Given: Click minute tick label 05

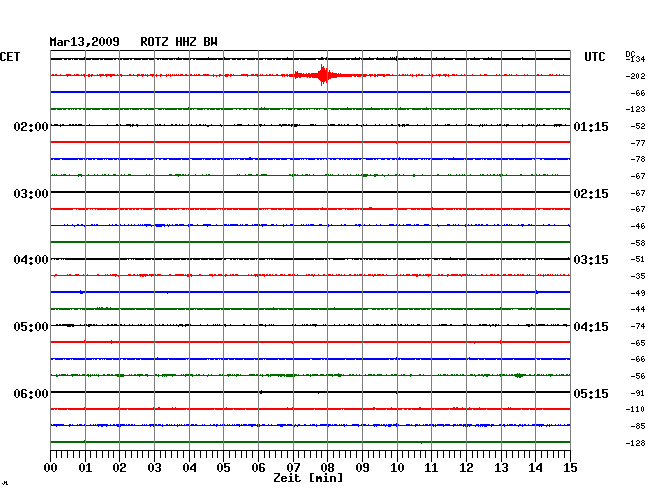Looking at the screenshot, I should (223, 468).
